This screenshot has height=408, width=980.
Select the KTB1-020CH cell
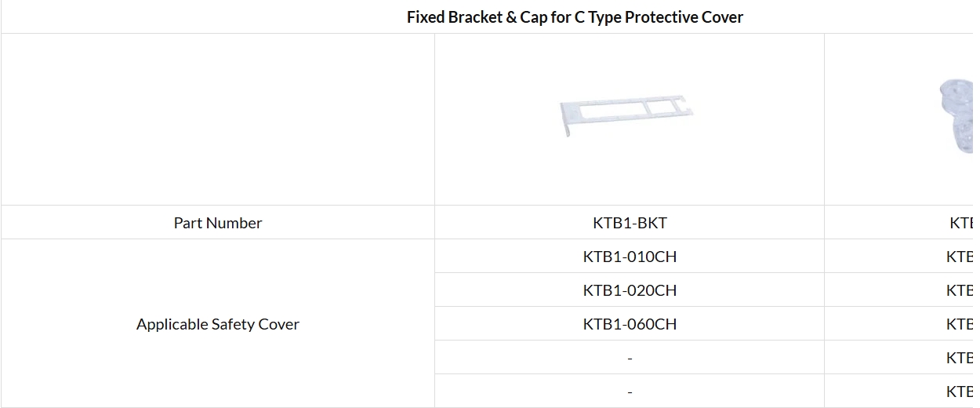pos(630,290)
